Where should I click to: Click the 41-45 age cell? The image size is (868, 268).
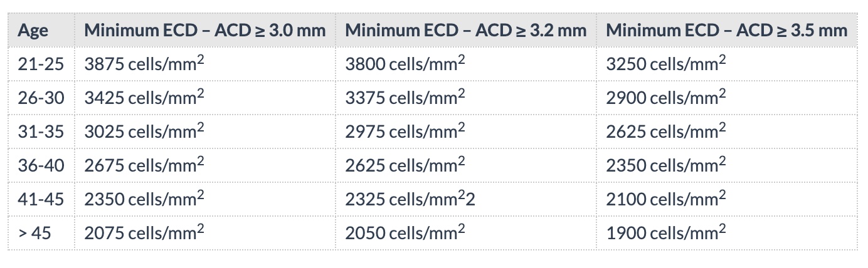pyautogui.click(x=41, y=199)
